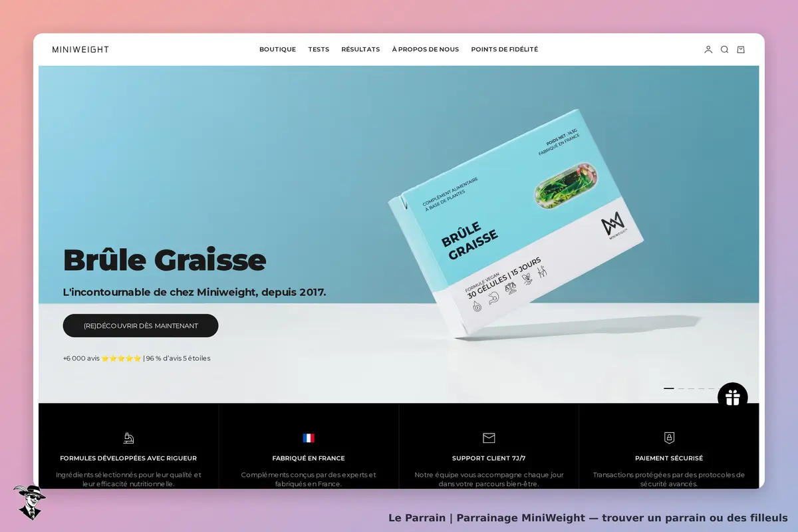This screenshot has width=798, height=532.
Task: Click PAIEMENT SÉCURISÉ heading
Action: pos(669,458)
